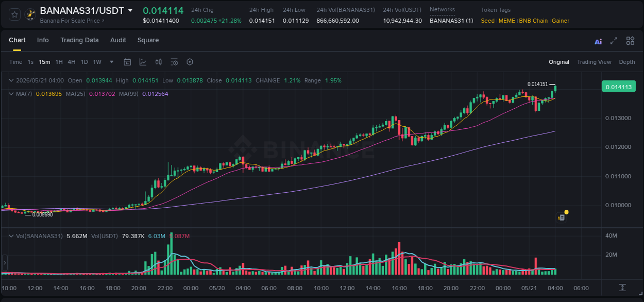Image resolution: width=644 pixels, height=302 pixels.
Task: Select the 1H interval
Action: [x=59, y=62]
